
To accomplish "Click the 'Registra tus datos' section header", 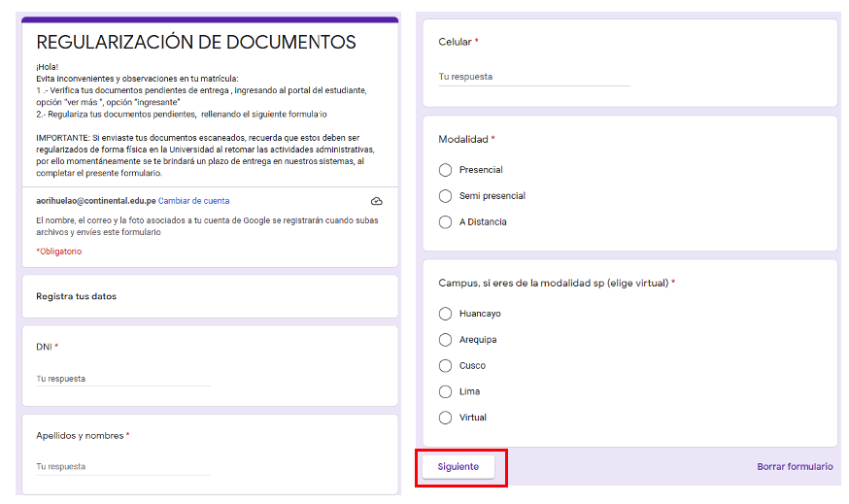I will pos(76,296).
